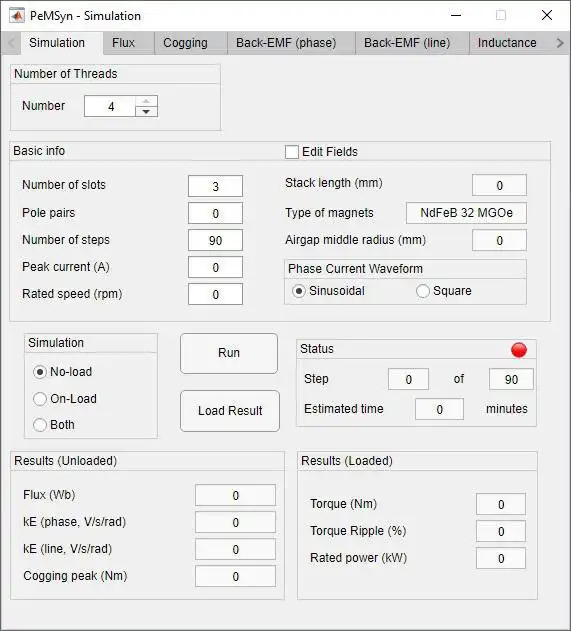This screenshot has width=571, height=631.
Task: Minimize the PeMSyn window
Action: (x=456, y=16)
